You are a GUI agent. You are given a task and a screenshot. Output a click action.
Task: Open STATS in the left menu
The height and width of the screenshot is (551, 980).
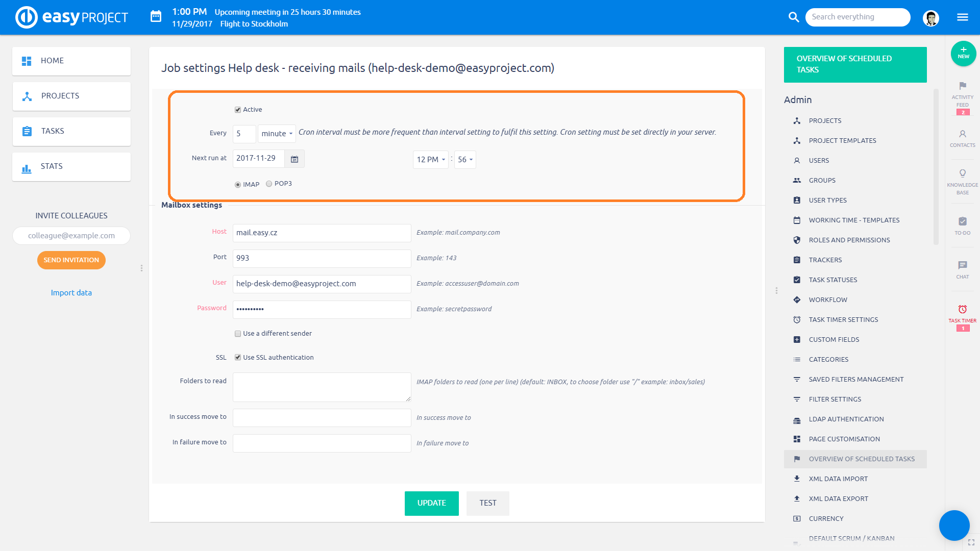71,167
